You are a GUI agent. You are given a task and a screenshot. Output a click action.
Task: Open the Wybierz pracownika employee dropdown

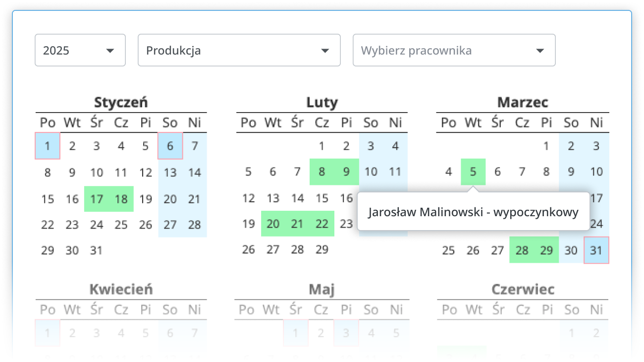(x=454, y=50)
